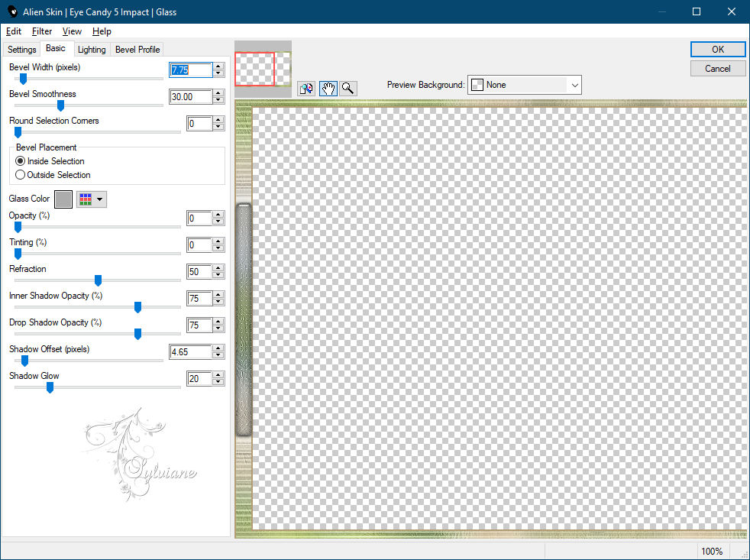
Task: Decrease Bevel Smoothness with down arrow
Action: pyautogui.click(x=218, y=101)
